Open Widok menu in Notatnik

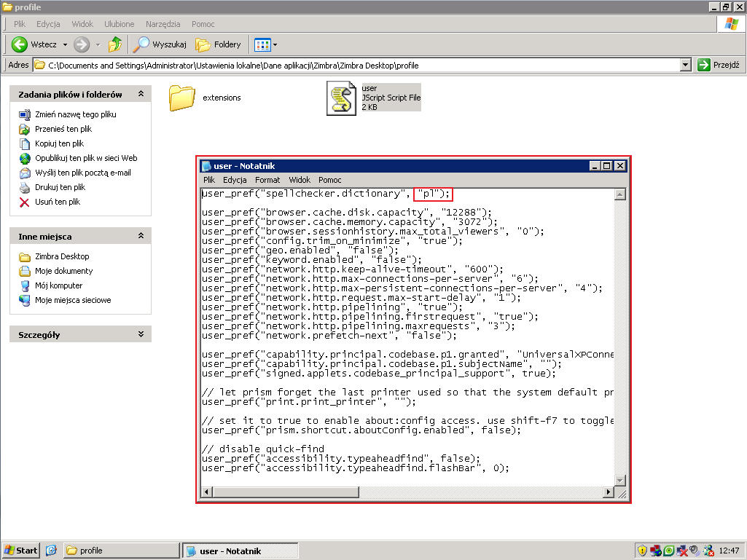[x=300, y=180]
